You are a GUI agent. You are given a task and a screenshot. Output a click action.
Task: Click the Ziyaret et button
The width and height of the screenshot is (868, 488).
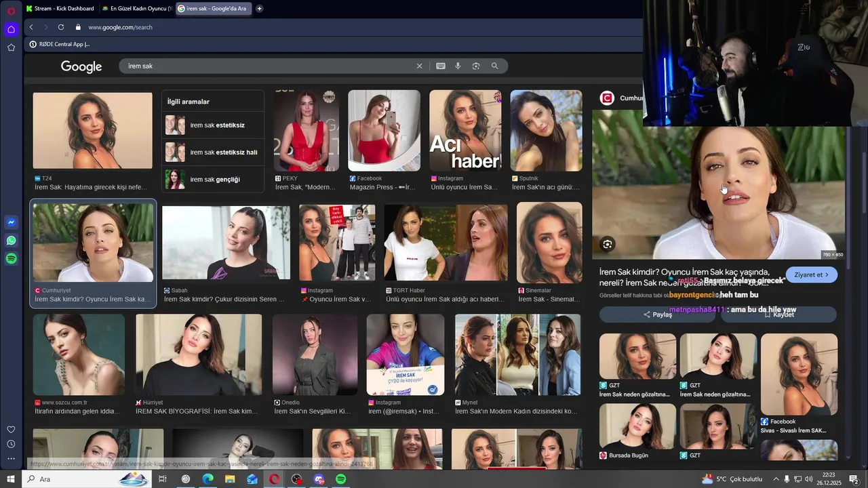click(x=812, y=274)
